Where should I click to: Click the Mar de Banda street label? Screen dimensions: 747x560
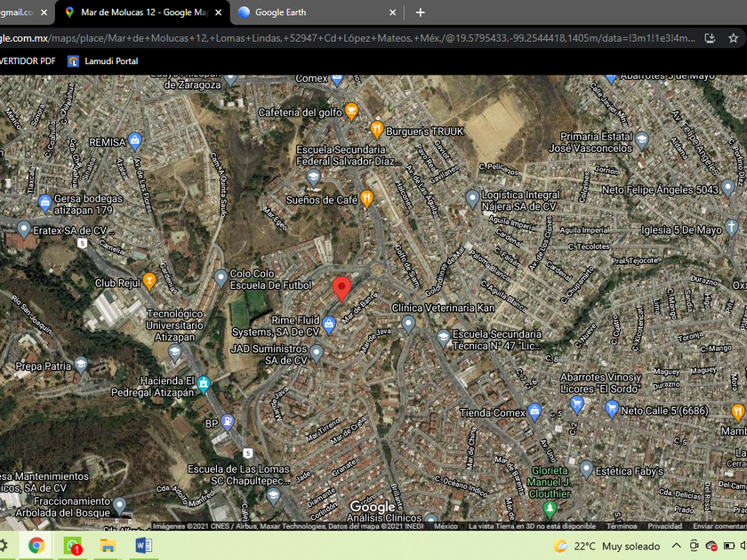pos(359,308)
